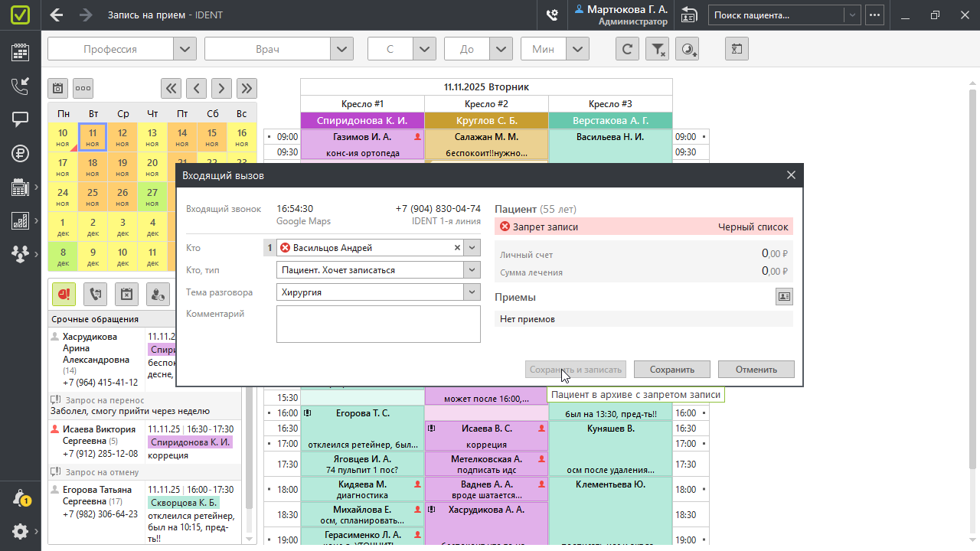Click inside the Комментарий text field
Viewport: 980px width, 551px height.
click(377, 324)
